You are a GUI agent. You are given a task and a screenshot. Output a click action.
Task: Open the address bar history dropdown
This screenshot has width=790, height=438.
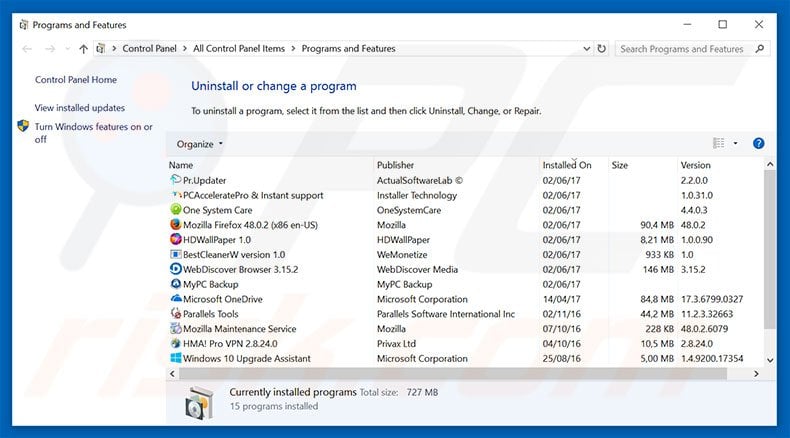point(586,49)
